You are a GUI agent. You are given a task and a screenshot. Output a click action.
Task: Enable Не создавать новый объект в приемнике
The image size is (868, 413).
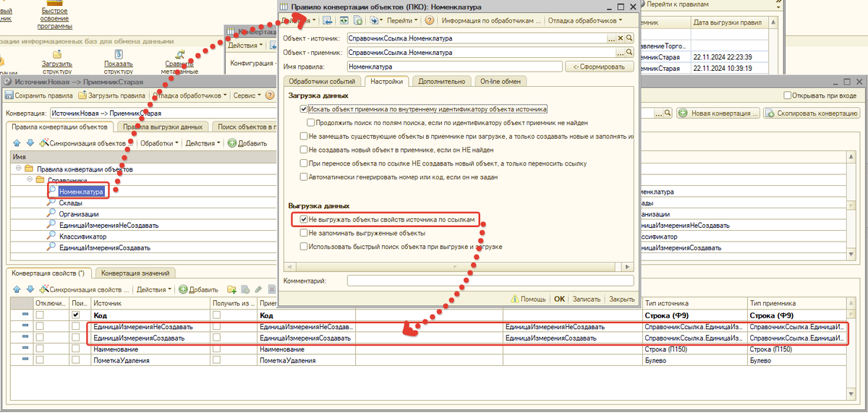(x=303, y=150)
